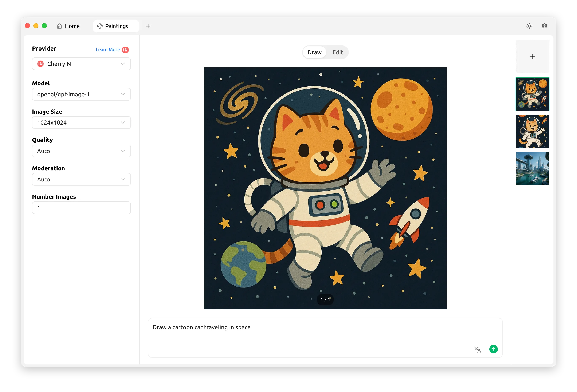Open the Moderation dropdown
The image size is (577, 392).
click(x=81, y=179)
